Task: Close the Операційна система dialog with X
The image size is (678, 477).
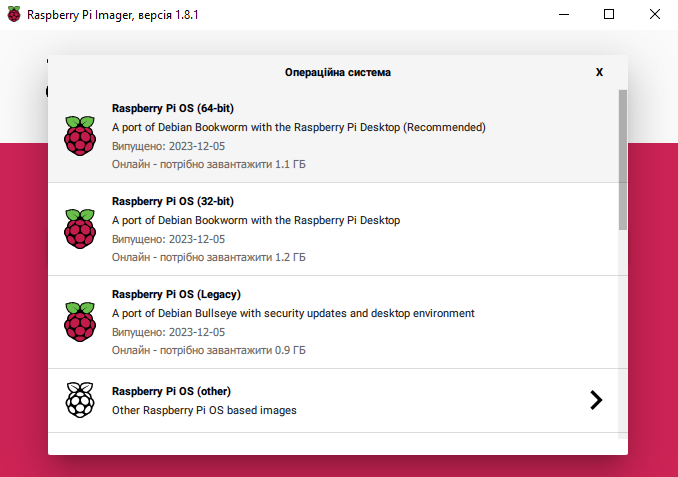Action: (x=599, y=72)
